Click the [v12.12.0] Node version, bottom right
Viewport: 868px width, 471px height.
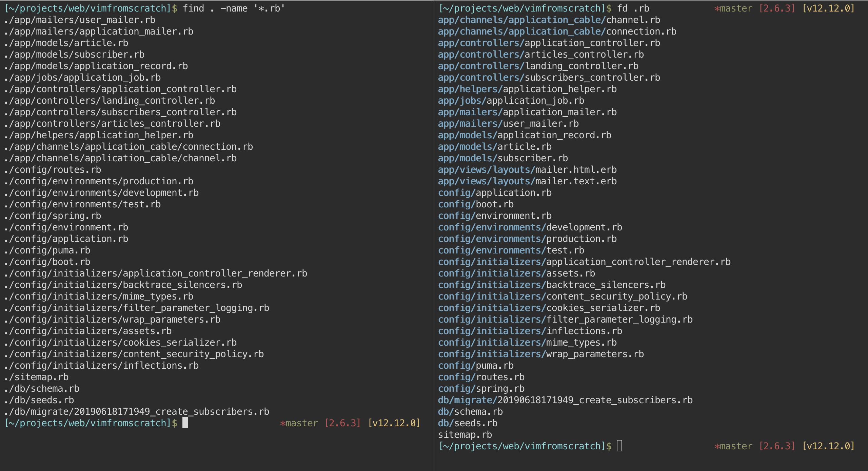[828, 446]
